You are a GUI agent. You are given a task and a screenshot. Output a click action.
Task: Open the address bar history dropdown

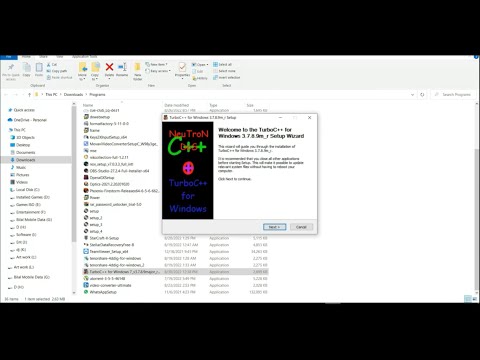412,95
